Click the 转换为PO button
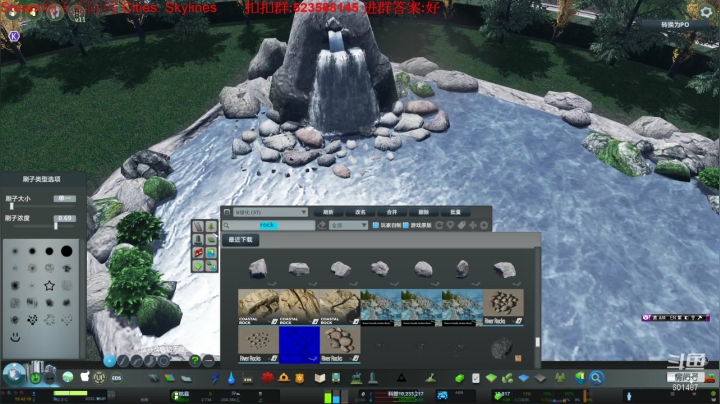The image size is (720, 404). coord(675,25)
